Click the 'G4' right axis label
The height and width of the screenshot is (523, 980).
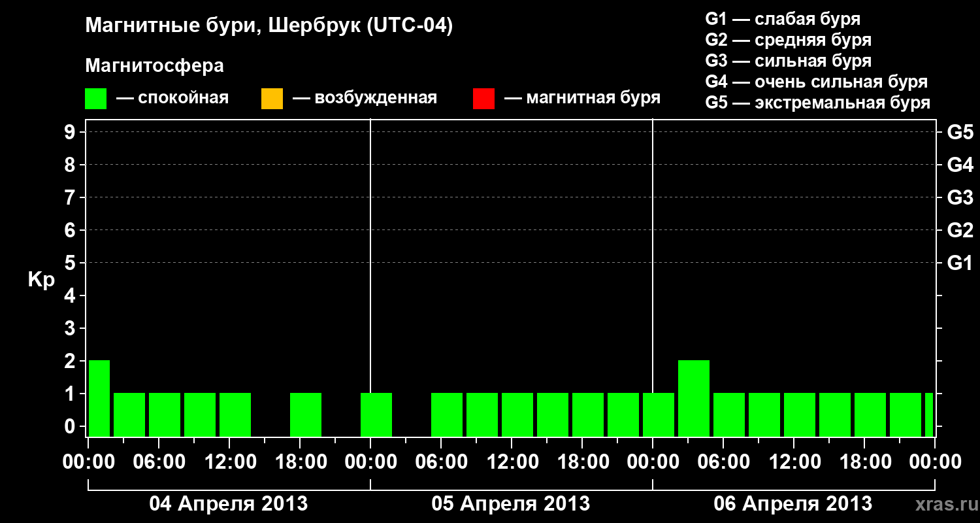tap(960, 165)
